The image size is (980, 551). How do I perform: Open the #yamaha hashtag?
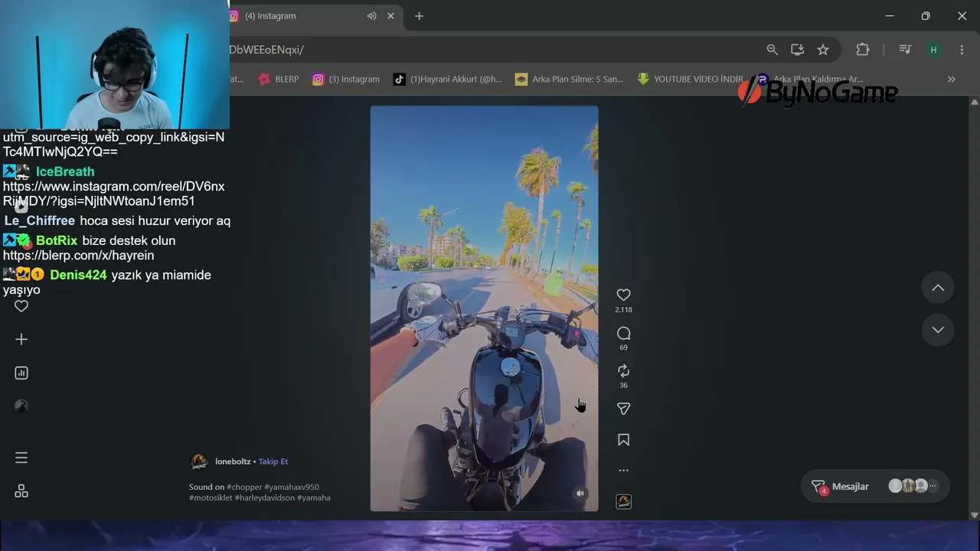[x=314, y=497]
